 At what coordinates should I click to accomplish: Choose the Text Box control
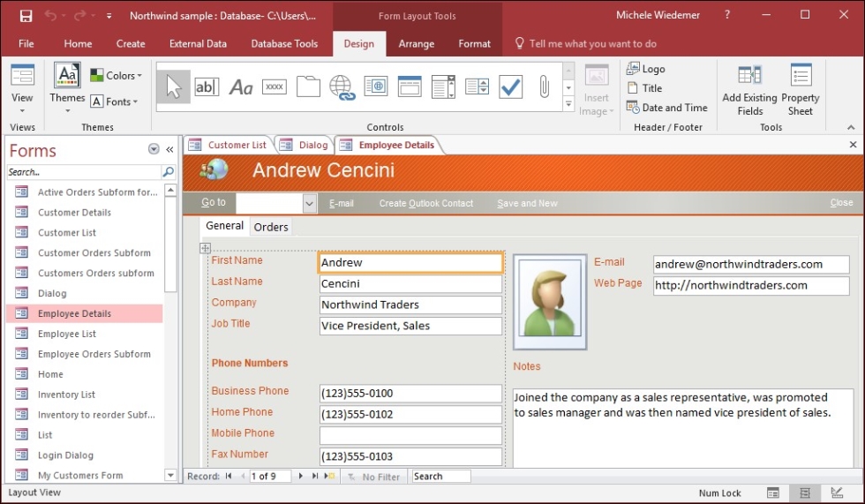[x=207, y=87]
